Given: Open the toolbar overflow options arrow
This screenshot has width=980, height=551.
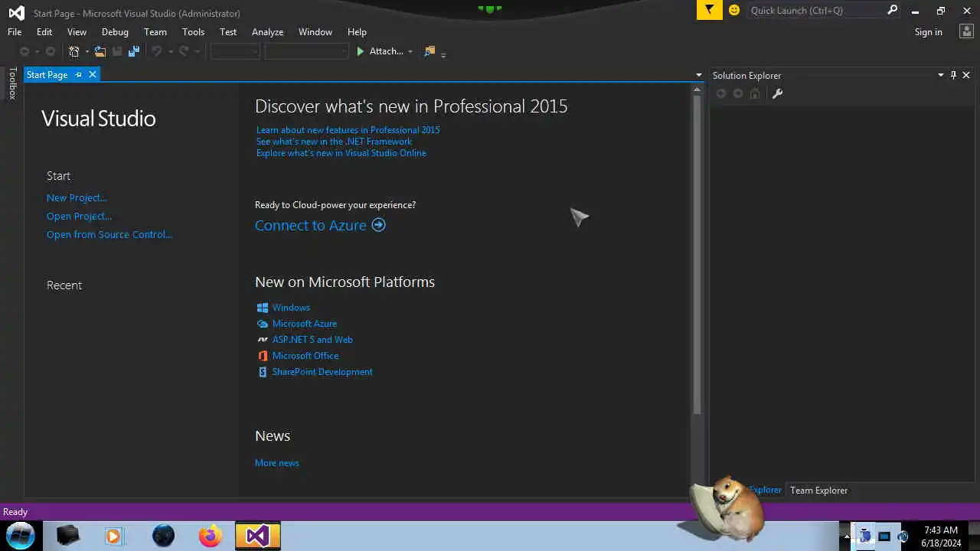Looking at the screenshot, I should 443,54.
